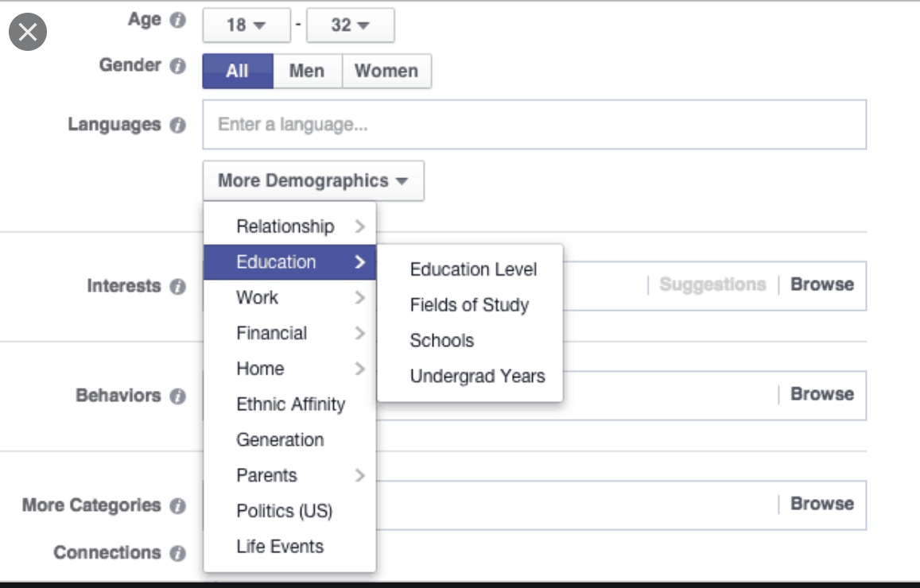Screen dimensions: 920x588
Task: Select the Education menu item
Action: (290, 262)
